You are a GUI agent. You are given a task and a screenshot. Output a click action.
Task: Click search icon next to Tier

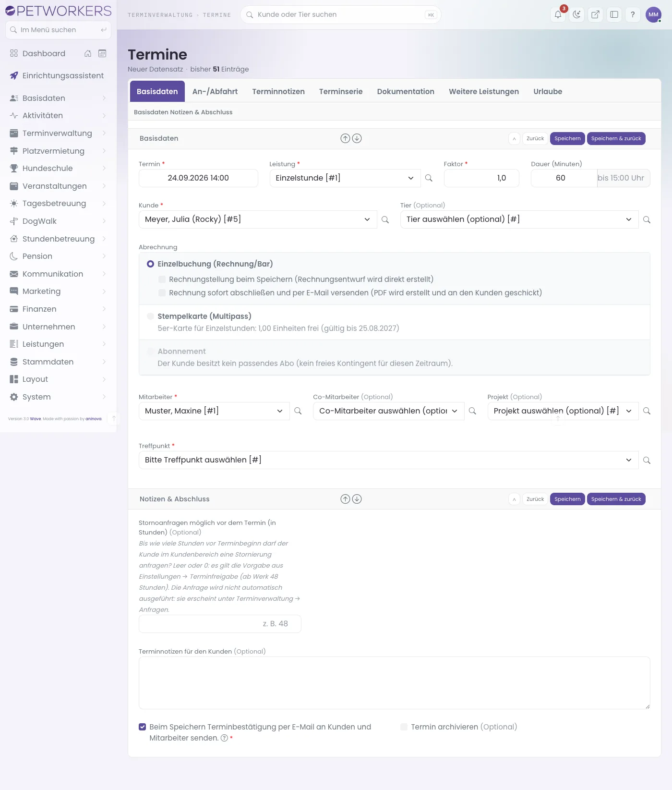coord(647,219)
